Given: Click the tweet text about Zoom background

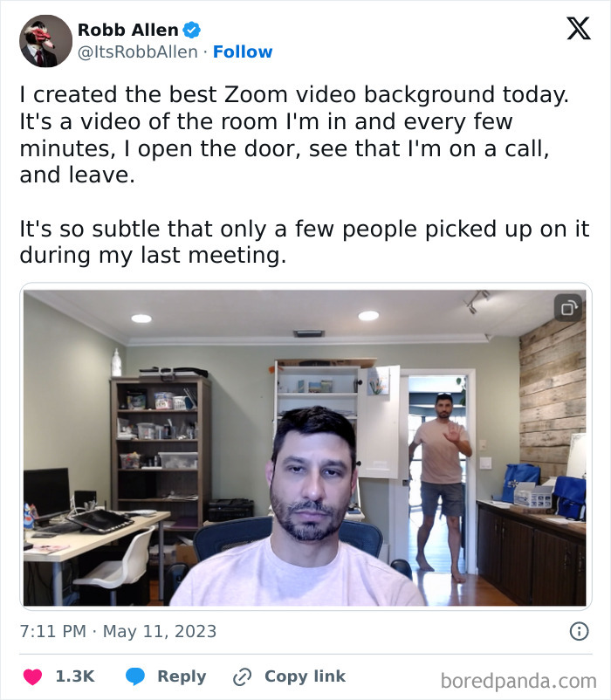Looking at the screenshot, I should click(294, 134).
